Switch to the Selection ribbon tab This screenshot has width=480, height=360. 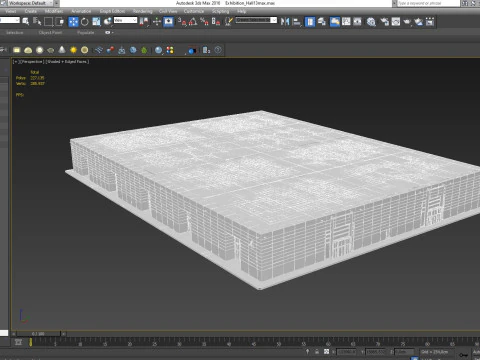coord(15,33)
